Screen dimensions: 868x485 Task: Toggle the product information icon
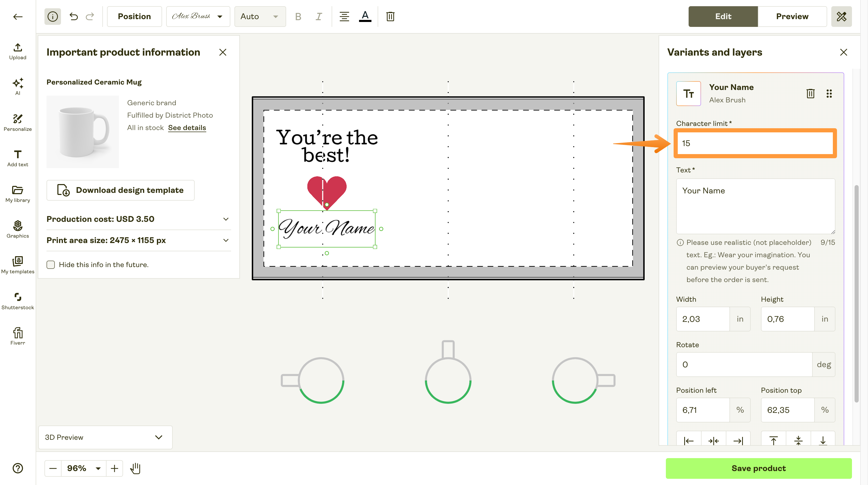coord(52,17)
